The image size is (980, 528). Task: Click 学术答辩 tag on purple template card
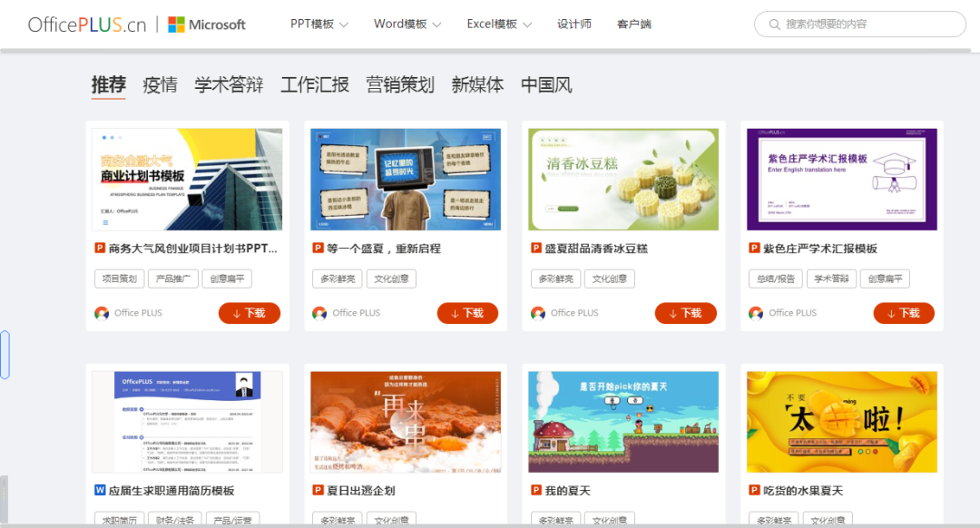click(x=831, y=279)
